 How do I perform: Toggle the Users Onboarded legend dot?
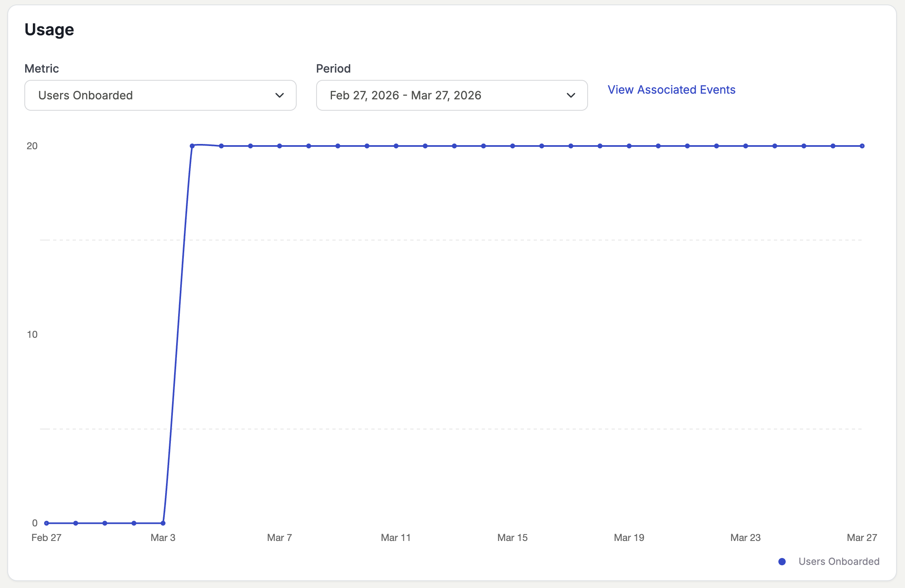[782, 562]
